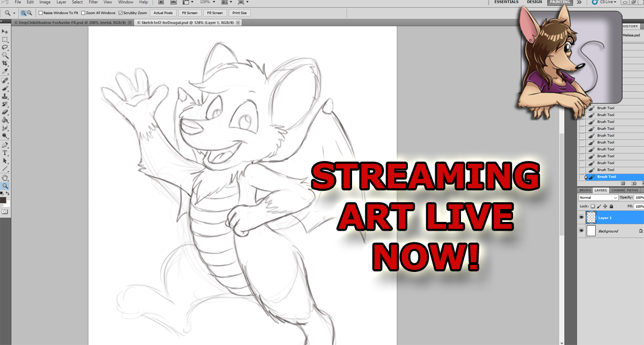
Task: Click the Fill Screen button
Action: coord(215,12)
